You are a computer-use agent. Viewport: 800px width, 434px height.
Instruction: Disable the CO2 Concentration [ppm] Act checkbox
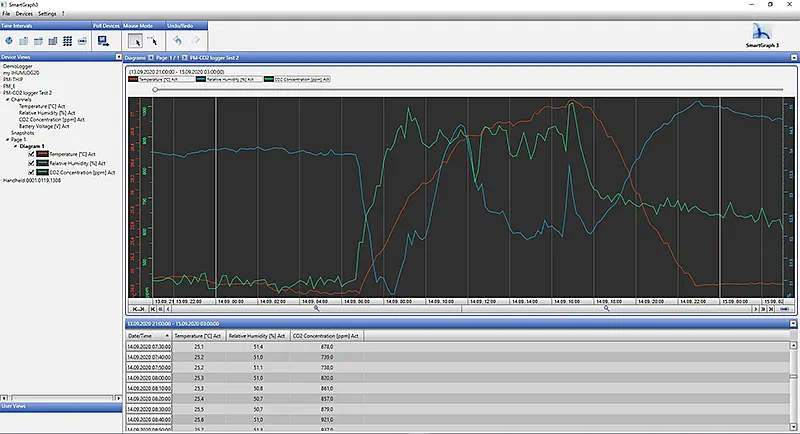(32, 172)
